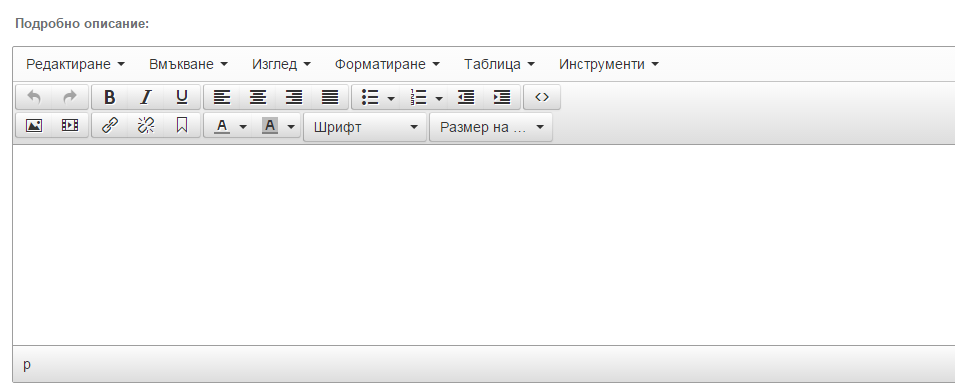This screenshot has width=955, height=388.
Task: Open the Инструменти menu
Action: (609, 64)
